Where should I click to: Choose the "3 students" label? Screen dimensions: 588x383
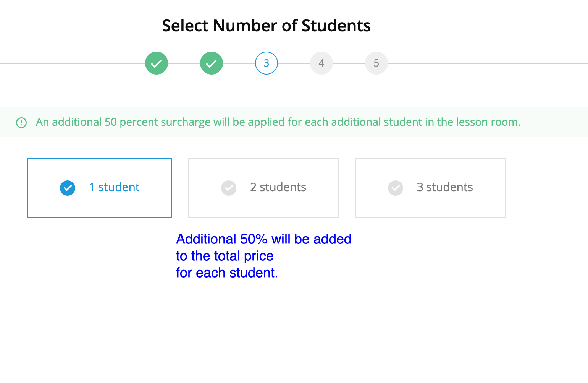[445, 187]
